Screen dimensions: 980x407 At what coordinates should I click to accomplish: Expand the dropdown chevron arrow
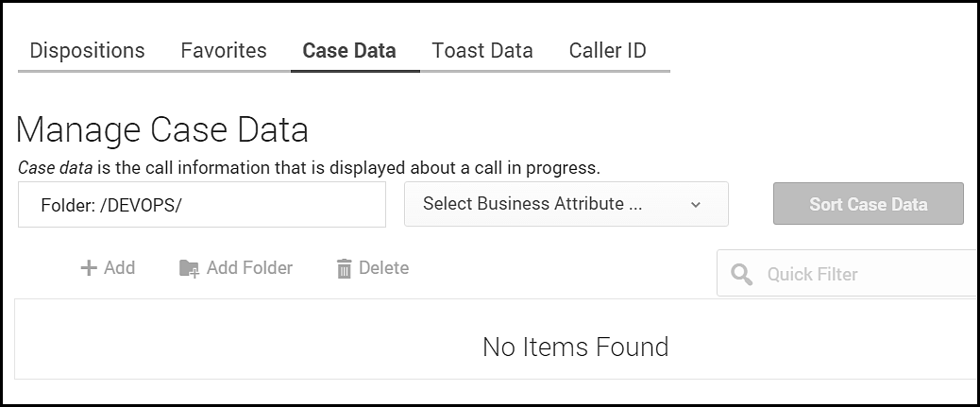pos(696,205)
